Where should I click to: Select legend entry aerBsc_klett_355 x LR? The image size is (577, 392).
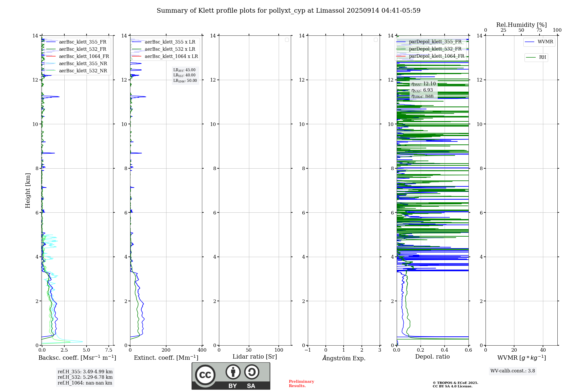164,42
